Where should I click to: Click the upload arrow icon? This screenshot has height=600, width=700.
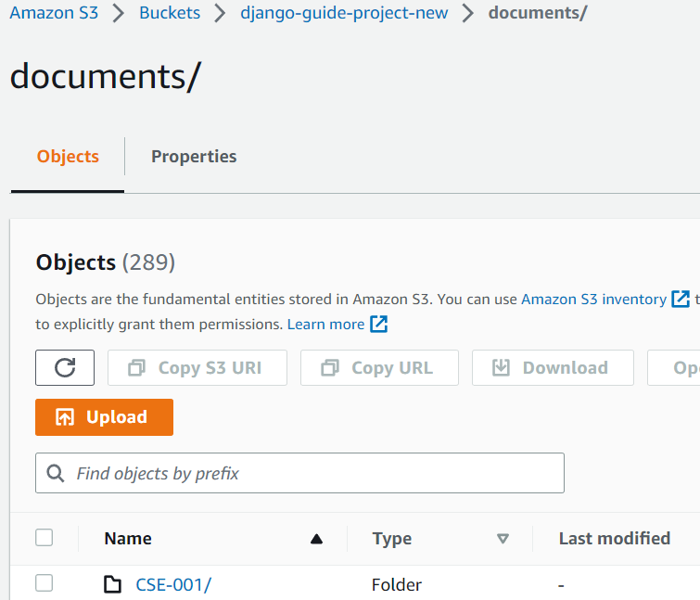pos(65,417)
